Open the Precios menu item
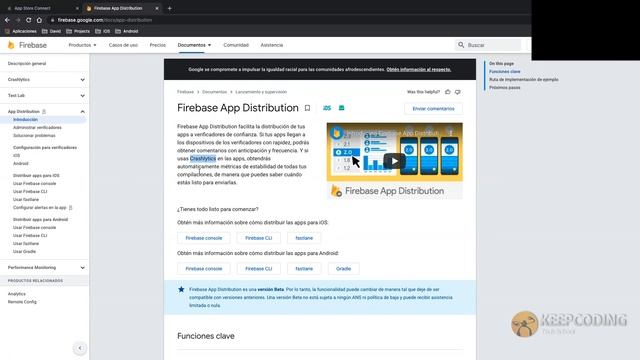 click(x=158, y=45)
